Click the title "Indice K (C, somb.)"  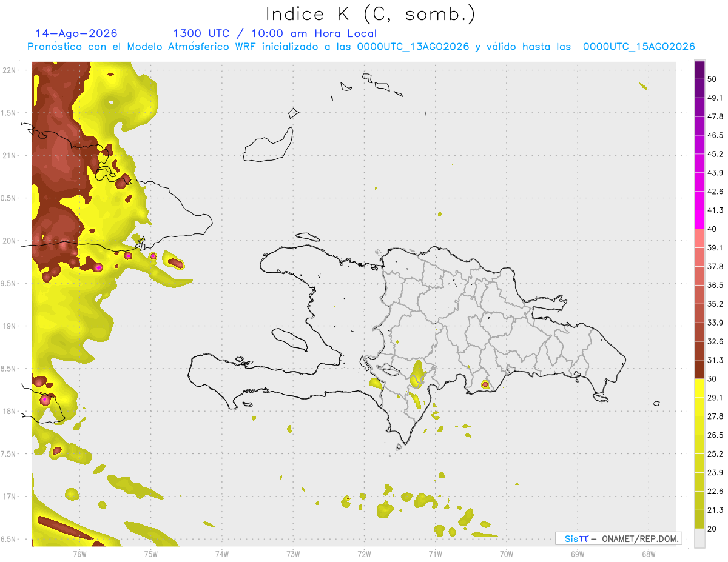click(x=370, y=15)
